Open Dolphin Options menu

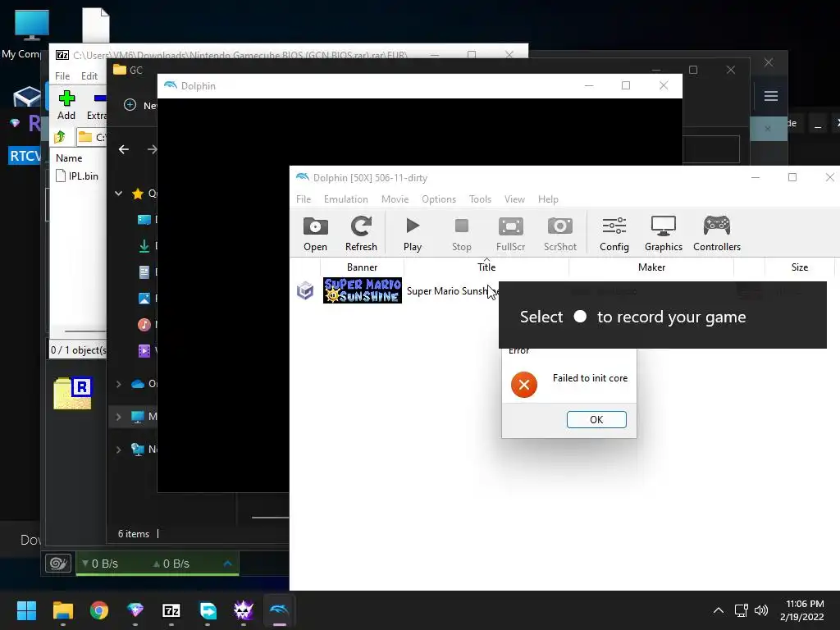click(x=439, y=199)
